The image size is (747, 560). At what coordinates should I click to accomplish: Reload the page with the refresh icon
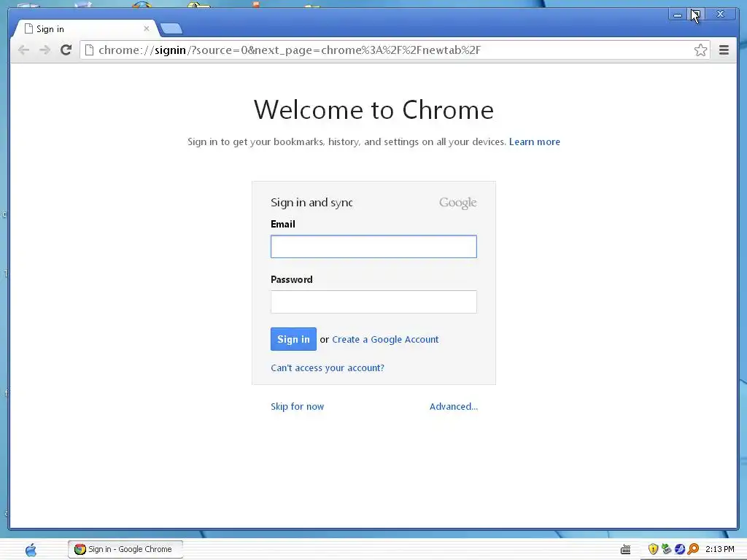(x=66, y=50)
